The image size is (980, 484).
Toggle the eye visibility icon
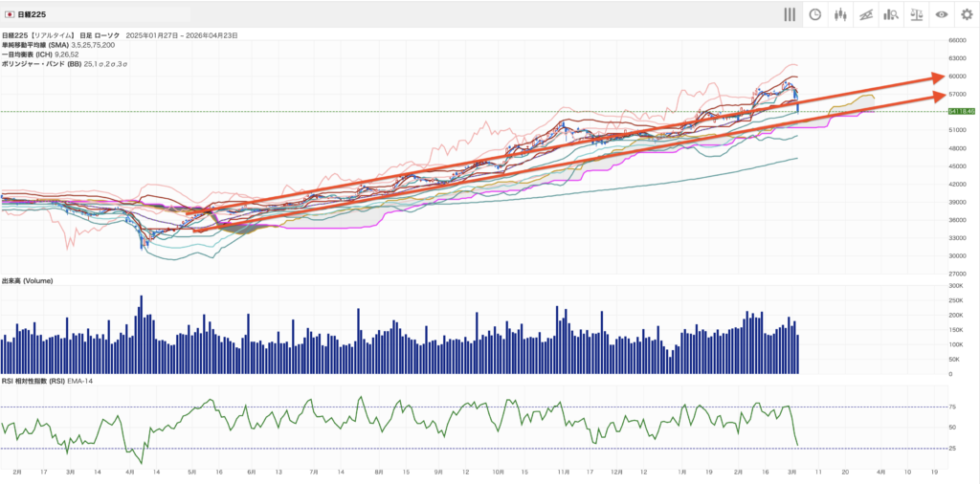point(942,14)
